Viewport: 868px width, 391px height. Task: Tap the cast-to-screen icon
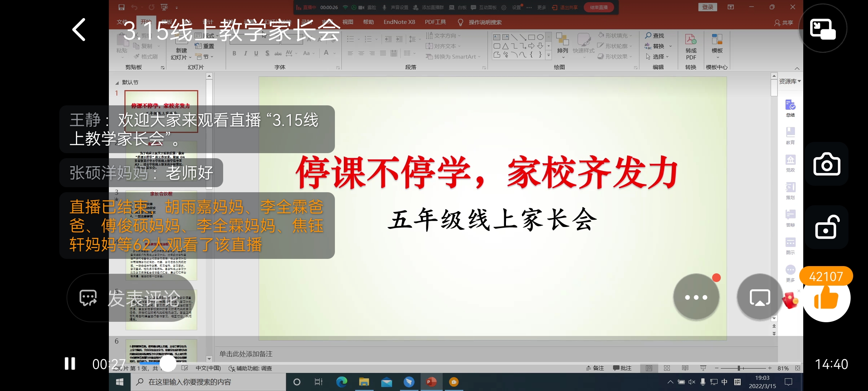coord(759,298)
